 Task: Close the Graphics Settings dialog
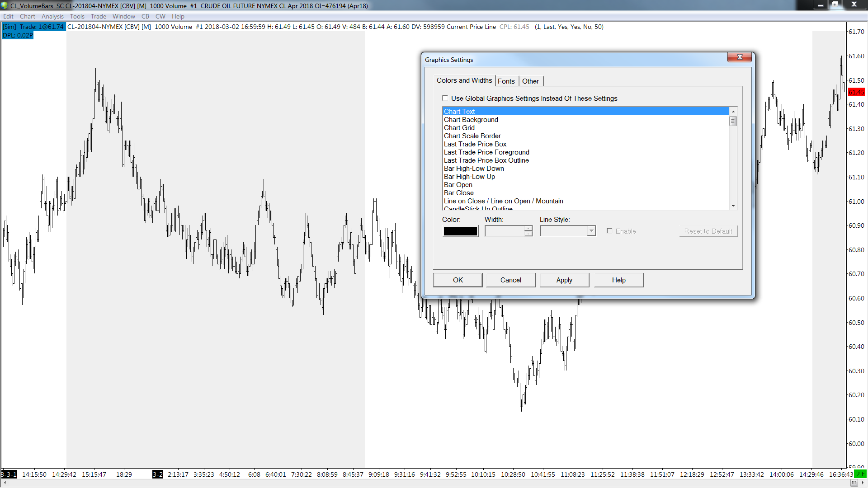[739, 57]
